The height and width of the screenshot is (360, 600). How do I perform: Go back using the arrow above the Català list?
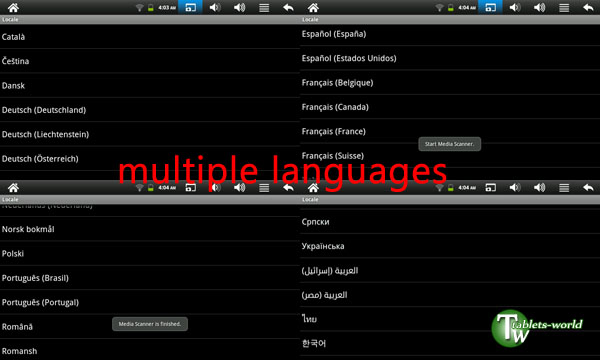click(289, 7)
